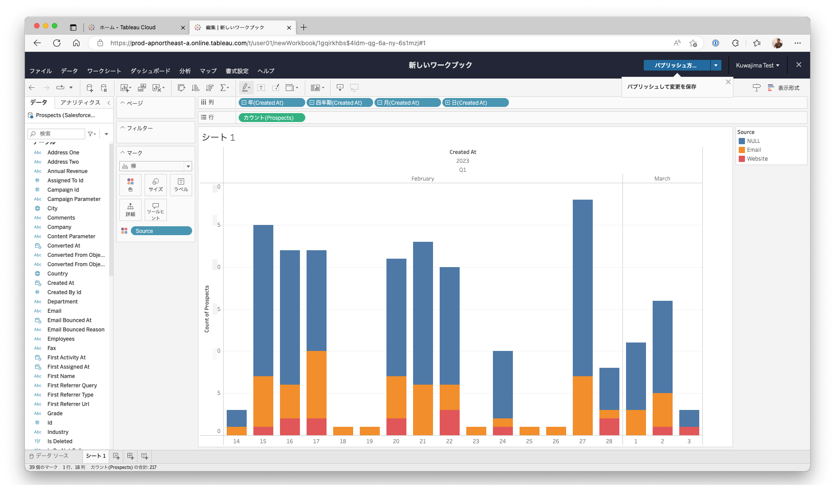The width and height of the screenshot is (835, 504).
Task: Open the Show Me (表示形式) panel
Action: point(784,88)
